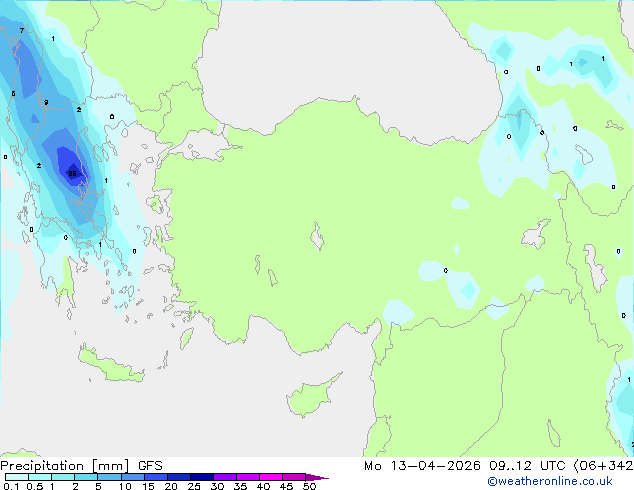Select the lightest 0.1–0.5 mm legend swatch
The height and width of the screenshot is (490, 634).
17,477
